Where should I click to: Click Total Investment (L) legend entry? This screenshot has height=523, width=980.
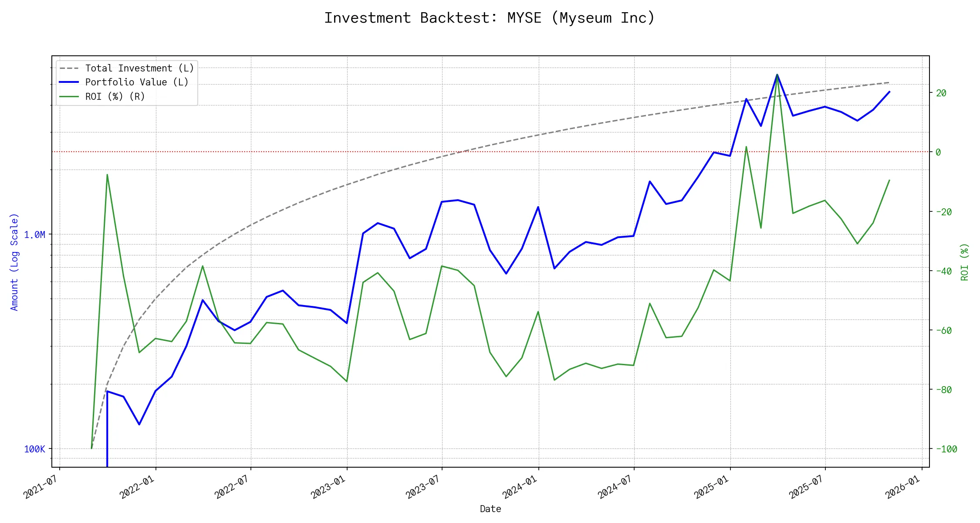(x=139, y=68)
